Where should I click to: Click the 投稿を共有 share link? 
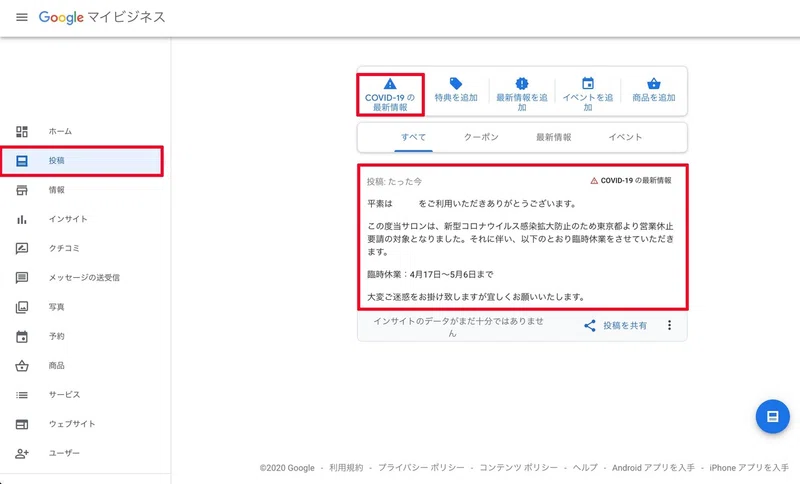625,325
